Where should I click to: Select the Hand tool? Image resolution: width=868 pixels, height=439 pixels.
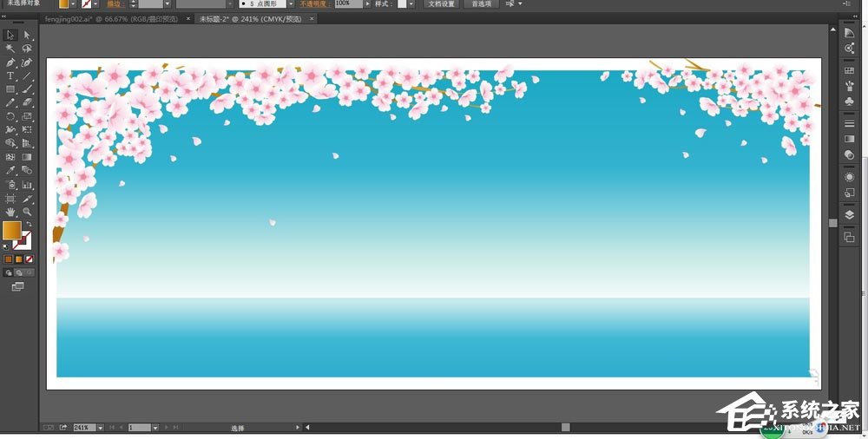pos(10,212)
